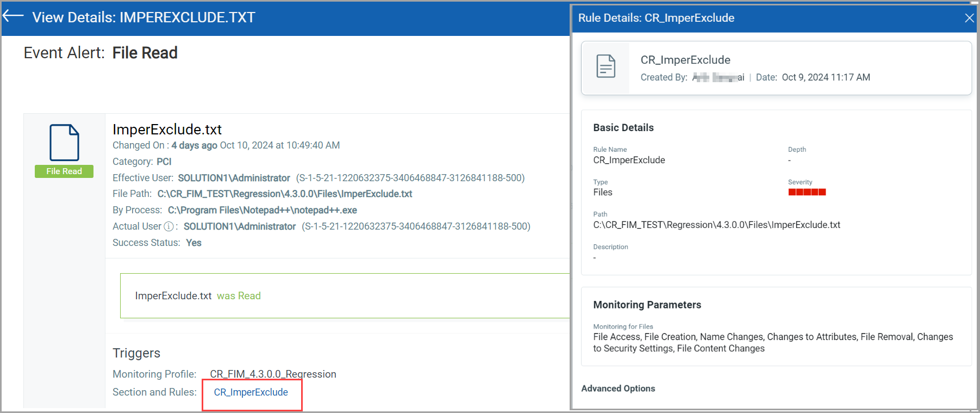
Task: Click the Monitoring Parameters section heading
Action: 647,305
